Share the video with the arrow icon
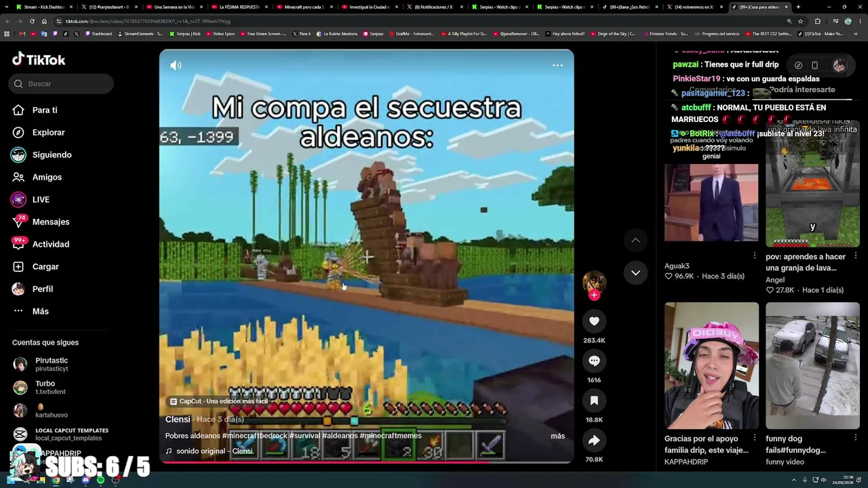Viewport: 868px width, 488px height. [x=594, y=441]
